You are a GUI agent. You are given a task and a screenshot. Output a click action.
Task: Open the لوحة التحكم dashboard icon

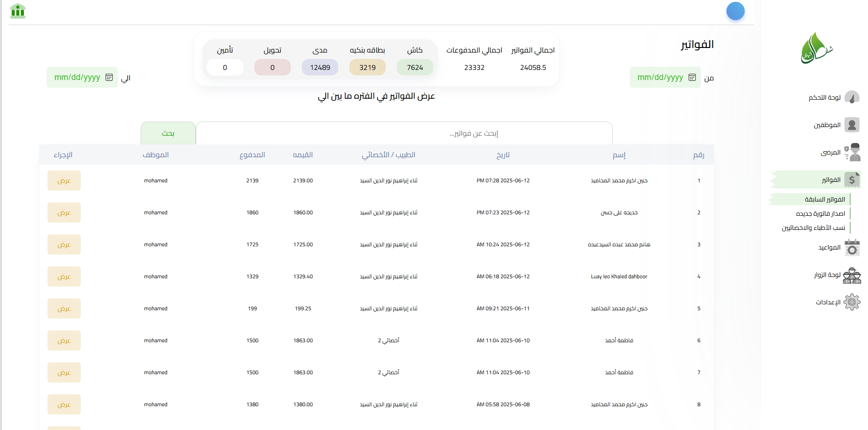click(x=852, y=97)
